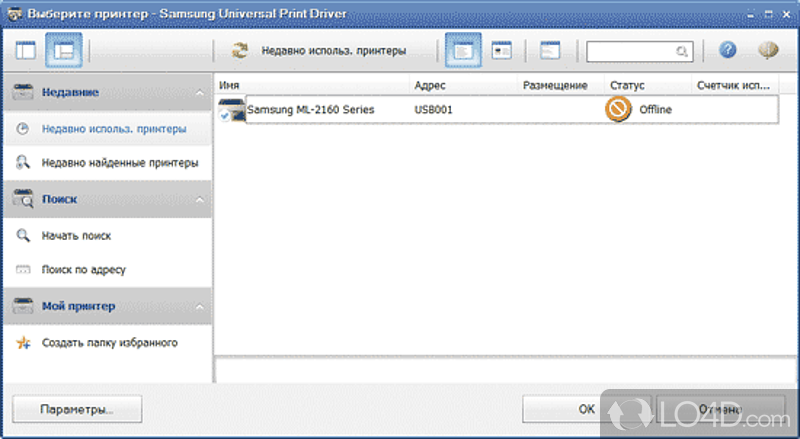The width and height of the screenshot is (800, 439).
Task: Choose Поиск по адресу option
Action: [x=83, y=270]
